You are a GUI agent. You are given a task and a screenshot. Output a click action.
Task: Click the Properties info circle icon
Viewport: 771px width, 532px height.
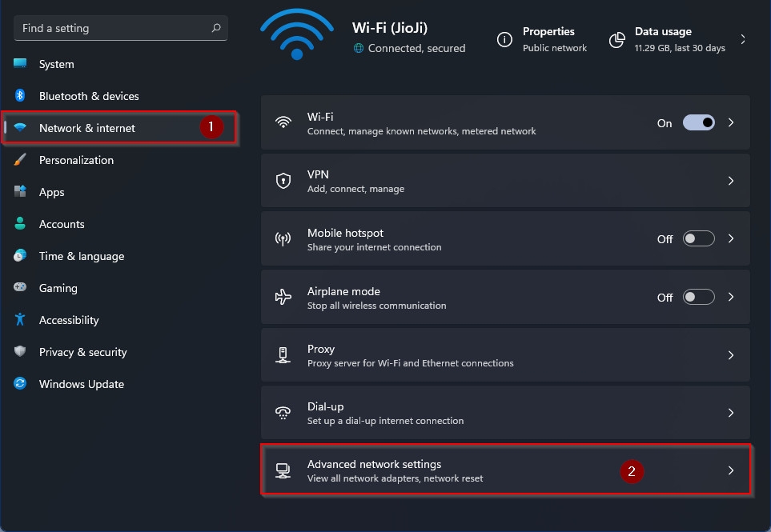[x=504, y=39]
